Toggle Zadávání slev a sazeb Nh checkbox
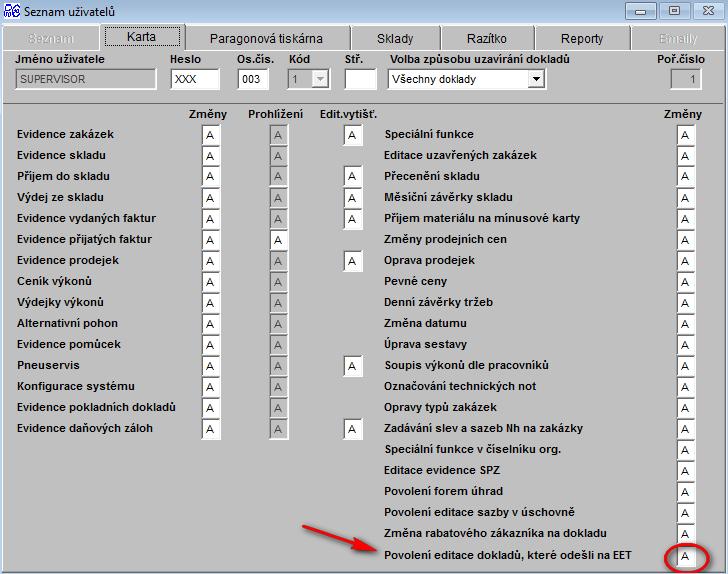The image size is (728, 574). pyautogui.click(x=685, y=429)
